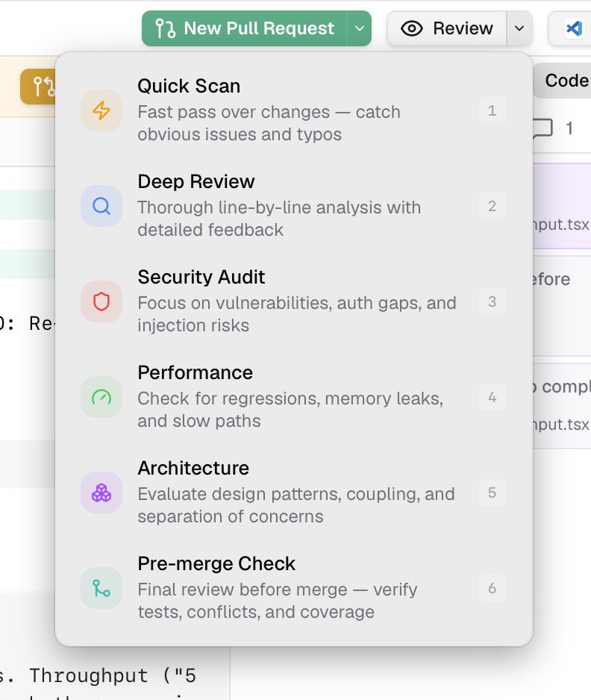This screenshot has height=700, width=591.
Task: Click the Security Audit shield icon
Action: pos(101,301)
